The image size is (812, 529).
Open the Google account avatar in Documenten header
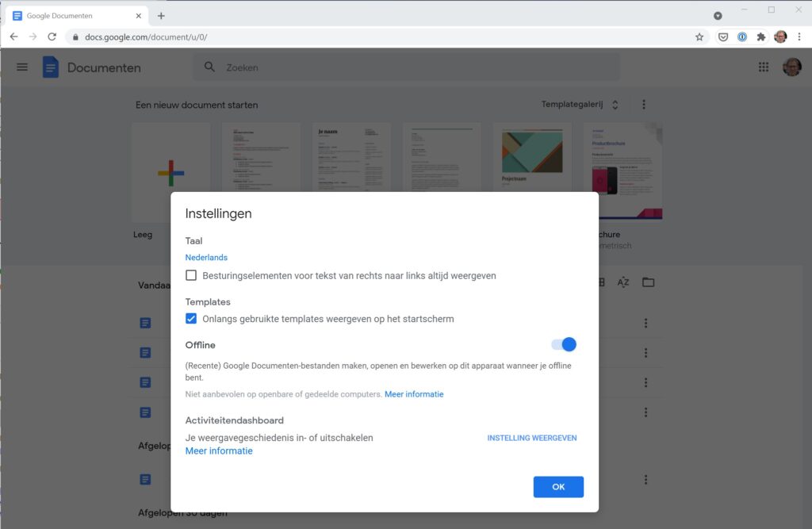point(792,67)
